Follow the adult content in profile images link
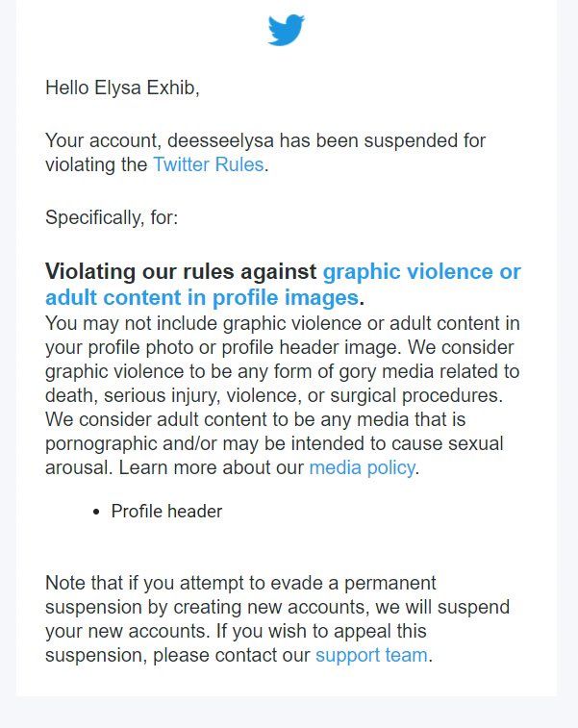 [202, 297]
